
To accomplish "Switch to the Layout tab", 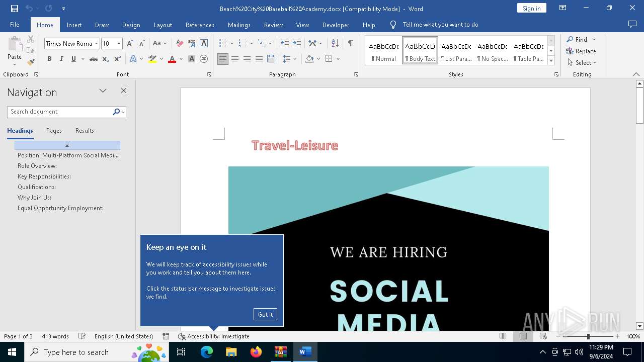I will coord(163,25).
